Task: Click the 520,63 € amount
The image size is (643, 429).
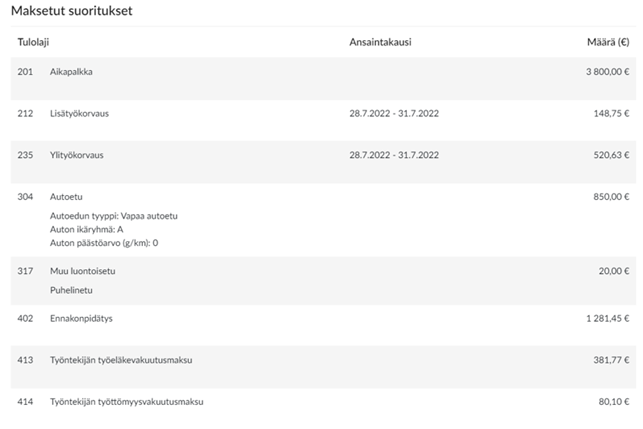Action: (x=610, y=155)
